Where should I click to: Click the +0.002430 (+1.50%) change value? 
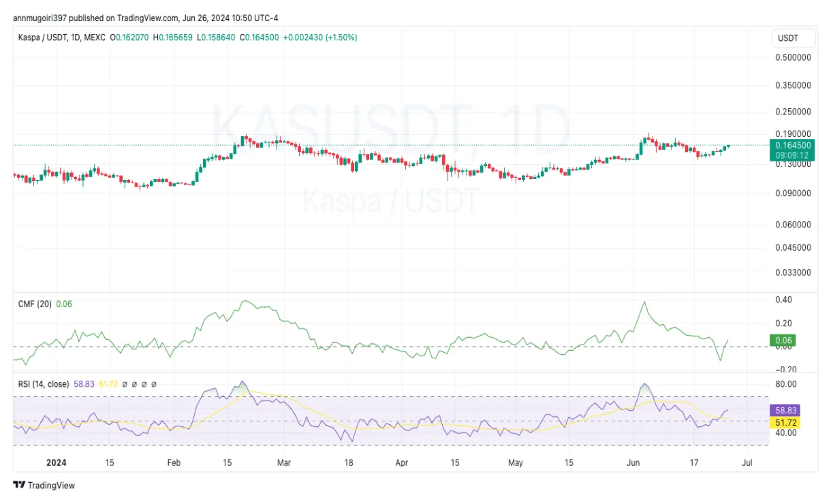[320, 37]
